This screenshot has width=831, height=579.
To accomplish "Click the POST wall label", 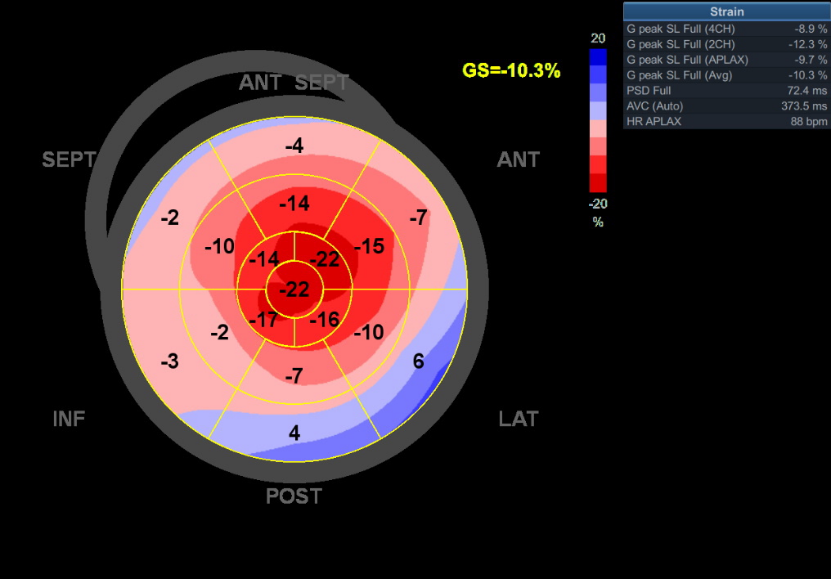I will point(294,496).
